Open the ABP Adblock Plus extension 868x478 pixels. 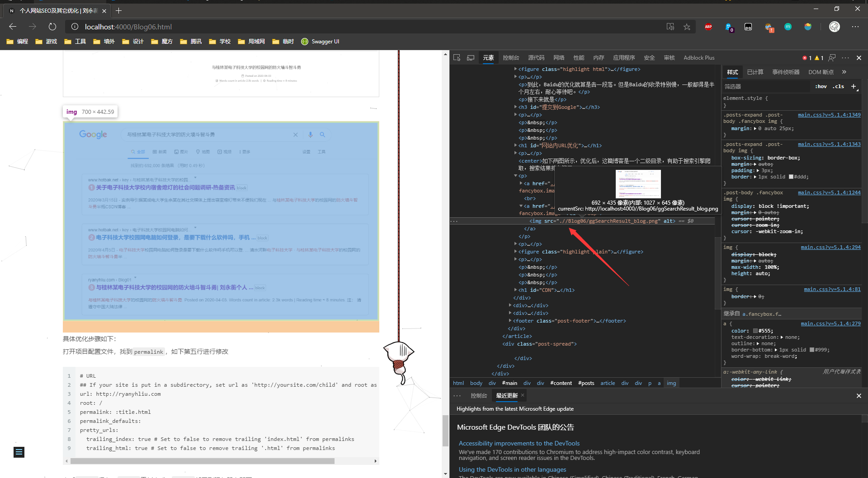(708, 27)
